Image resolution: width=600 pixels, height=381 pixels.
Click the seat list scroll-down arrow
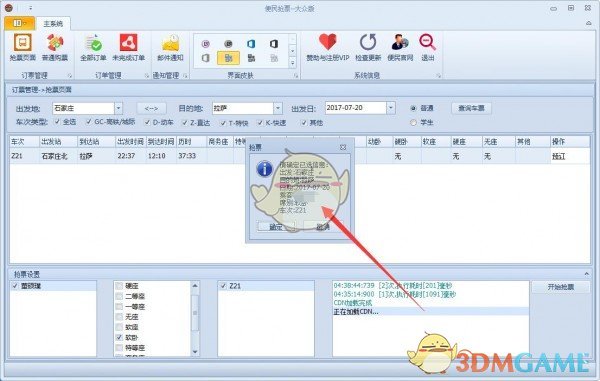point(195,352)
